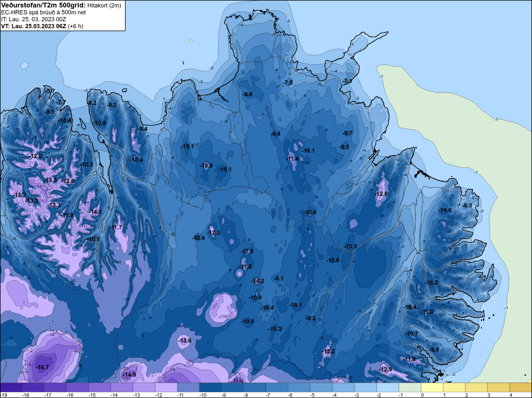Click the -15.2 temperature label

pyautogui.click(x=329, y=351)
